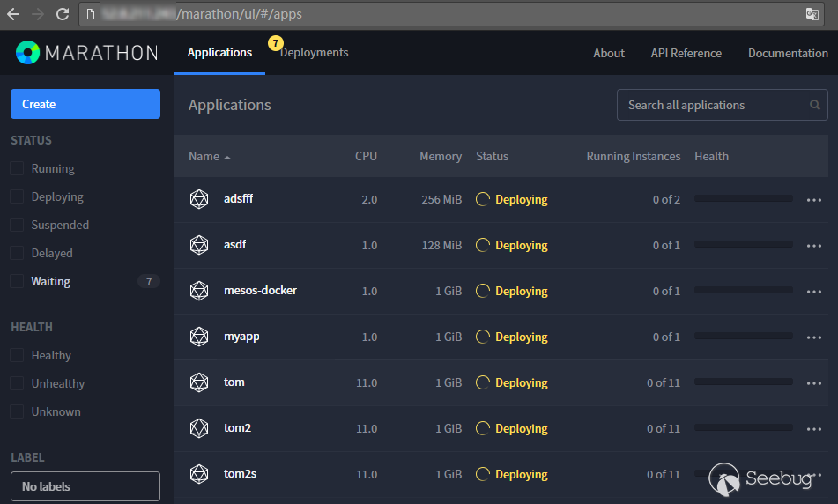Enable the Running status filter checkbox
The height and width of the screenshot is (504, 838).
(x=17, y=168)
